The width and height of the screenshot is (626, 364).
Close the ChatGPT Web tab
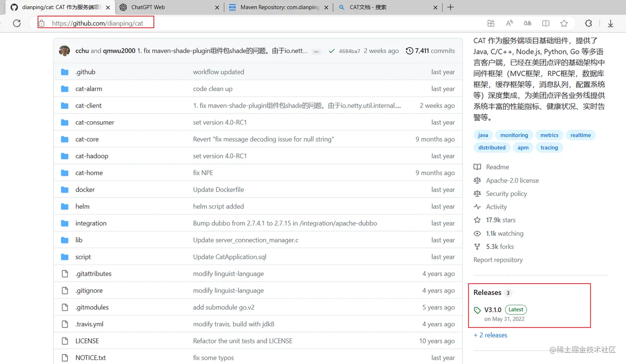(x=217, y=7)
